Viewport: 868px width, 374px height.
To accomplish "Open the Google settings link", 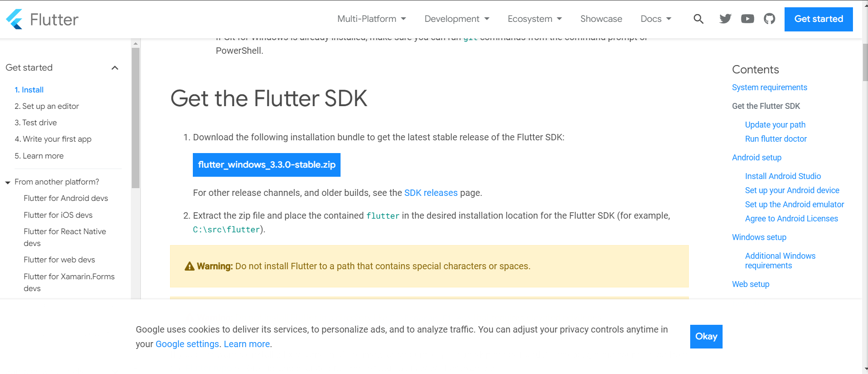I will (187, 344).
